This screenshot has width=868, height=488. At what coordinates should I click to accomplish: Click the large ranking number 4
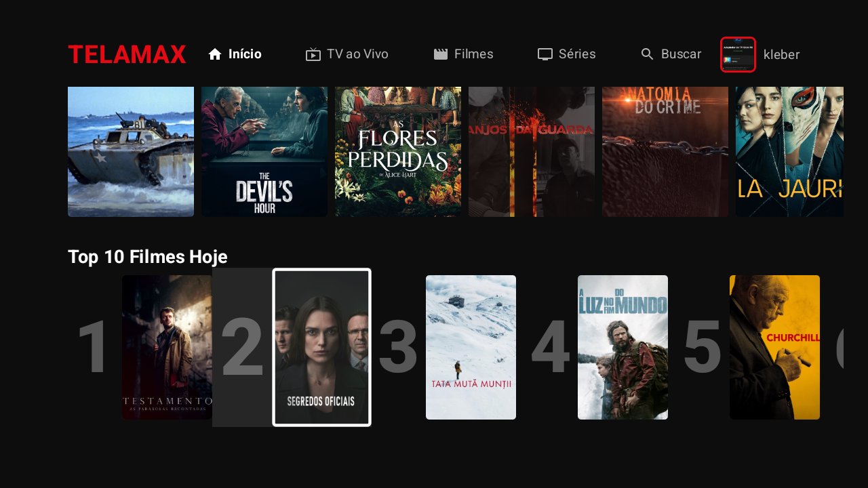click(x=550, y=348)
